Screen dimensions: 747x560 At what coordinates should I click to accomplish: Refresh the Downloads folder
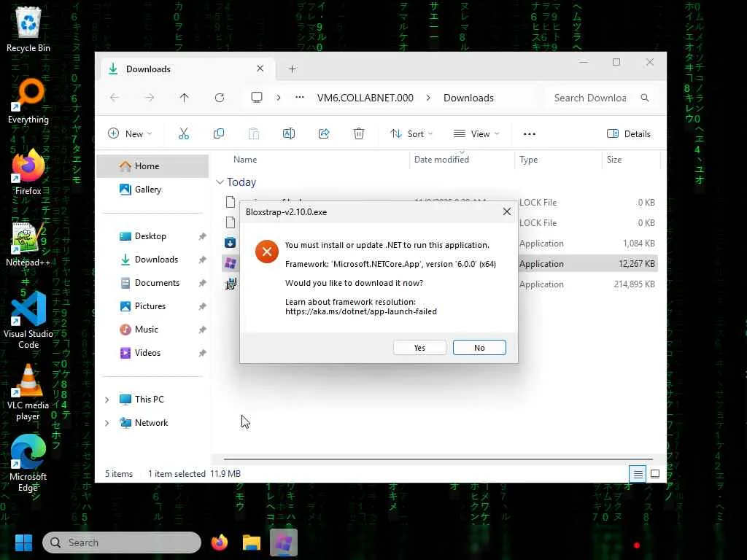[x=219, y=98]
